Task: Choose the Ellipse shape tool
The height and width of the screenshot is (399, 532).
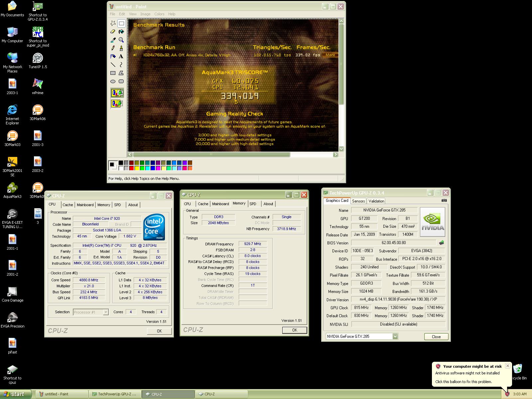Action: [x=113, y=81]
